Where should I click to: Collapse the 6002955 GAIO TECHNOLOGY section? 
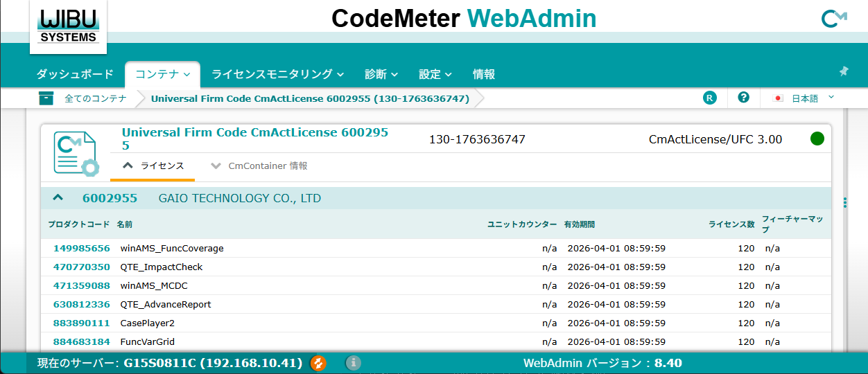click(58, 198)
